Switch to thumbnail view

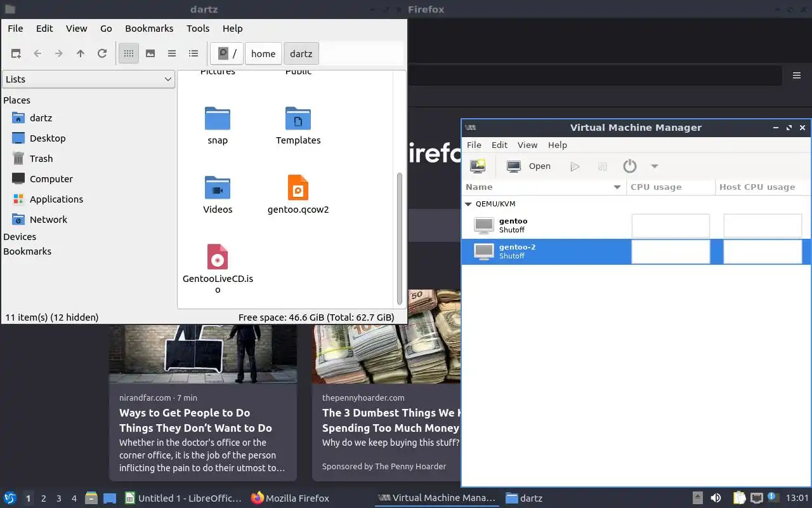click(150, 53)
